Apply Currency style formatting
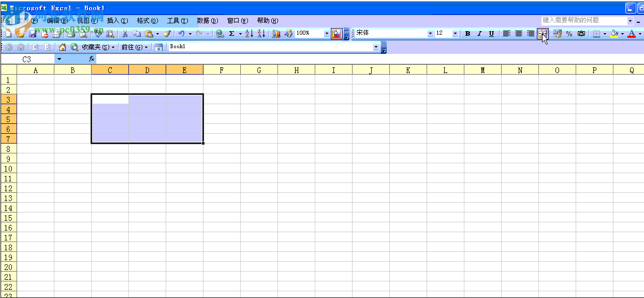Image resolution: width=644 pixels, height=298 pixels. tap(557, 34)
